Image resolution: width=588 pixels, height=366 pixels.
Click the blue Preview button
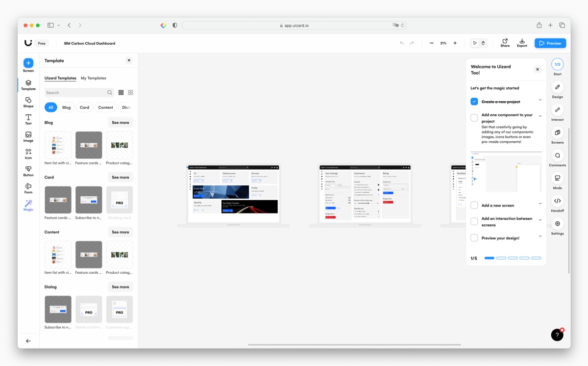click(550, 43)
